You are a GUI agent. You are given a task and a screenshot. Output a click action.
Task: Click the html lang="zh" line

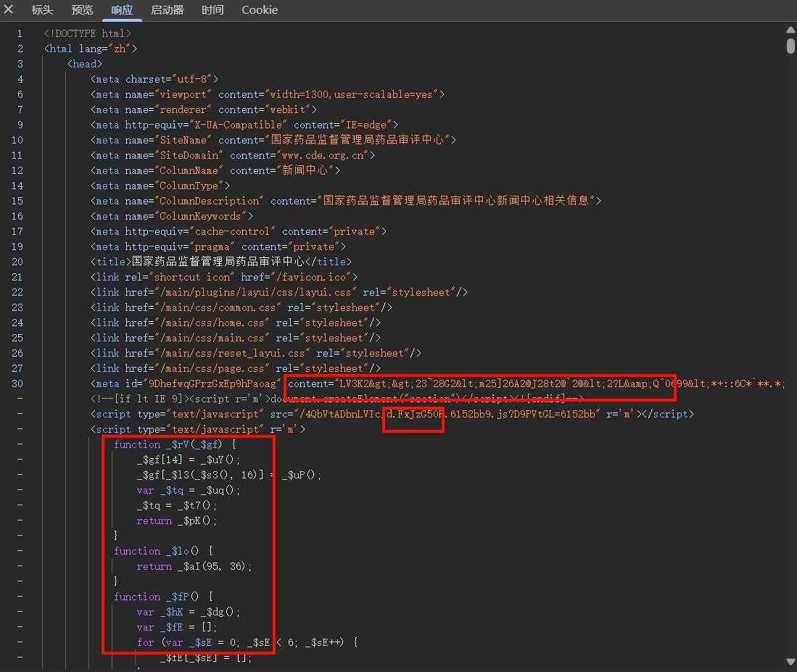pos(91,49)
